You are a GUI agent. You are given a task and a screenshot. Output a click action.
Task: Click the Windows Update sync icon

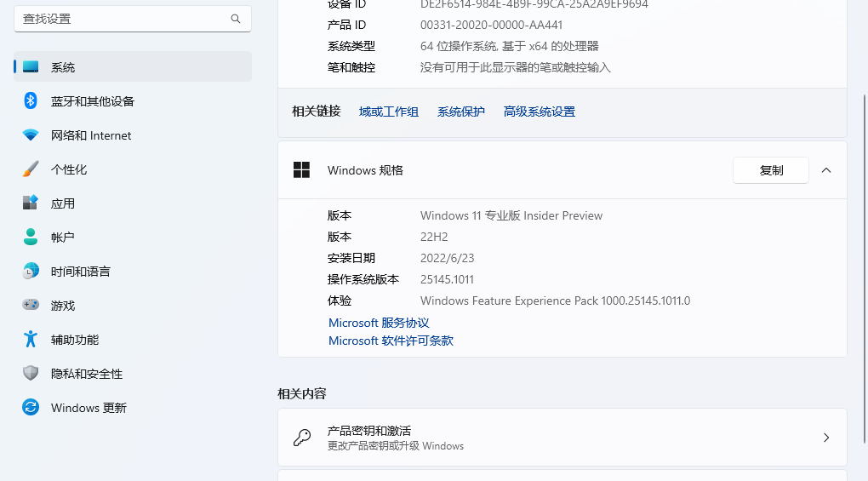pos(31,408)
